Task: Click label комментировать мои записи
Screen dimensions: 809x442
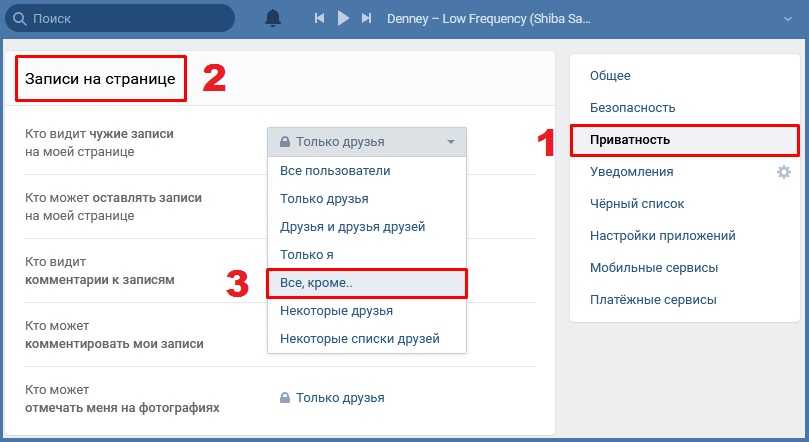Action: 114,344
